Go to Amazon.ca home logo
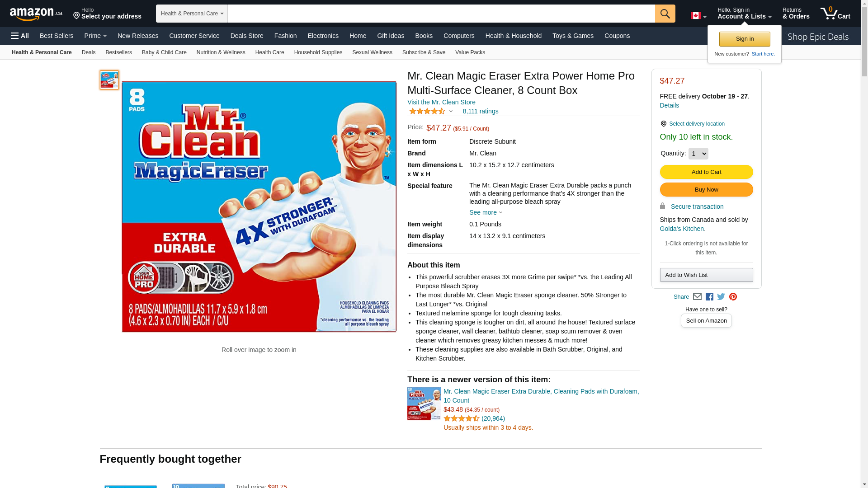Viewport: 868px width, 488px height. coord(36,14)
